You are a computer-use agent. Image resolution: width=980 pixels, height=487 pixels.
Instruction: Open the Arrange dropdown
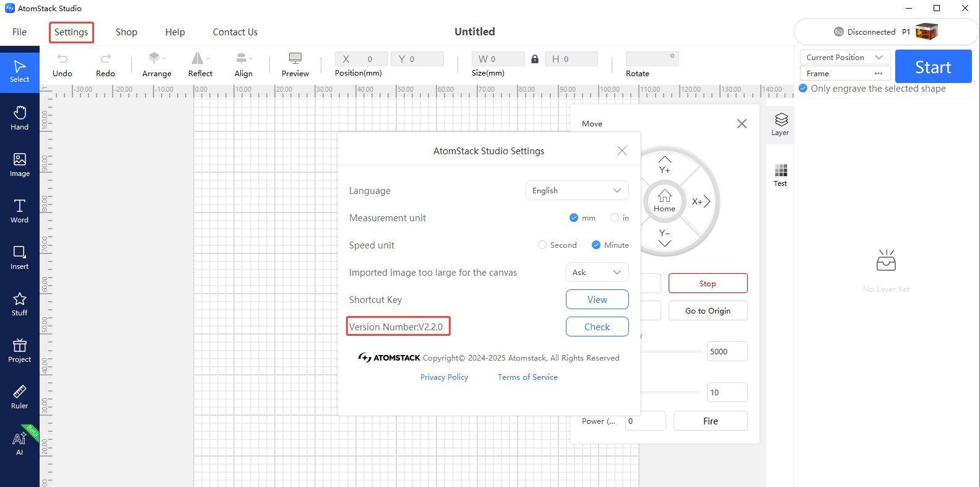(x=157, y=65)
